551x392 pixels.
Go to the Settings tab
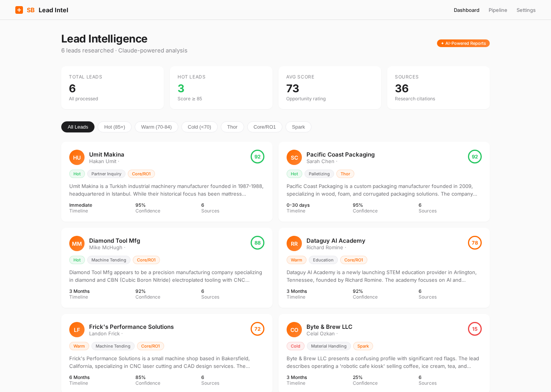pos(526,10)
